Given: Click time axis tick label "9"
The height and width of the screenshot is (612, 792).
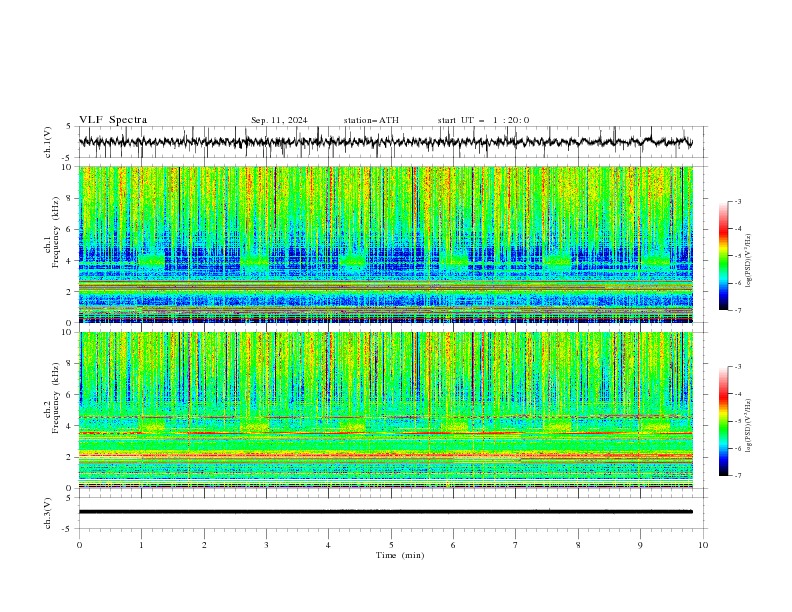Looking at the screenshot, I should 640,545.
